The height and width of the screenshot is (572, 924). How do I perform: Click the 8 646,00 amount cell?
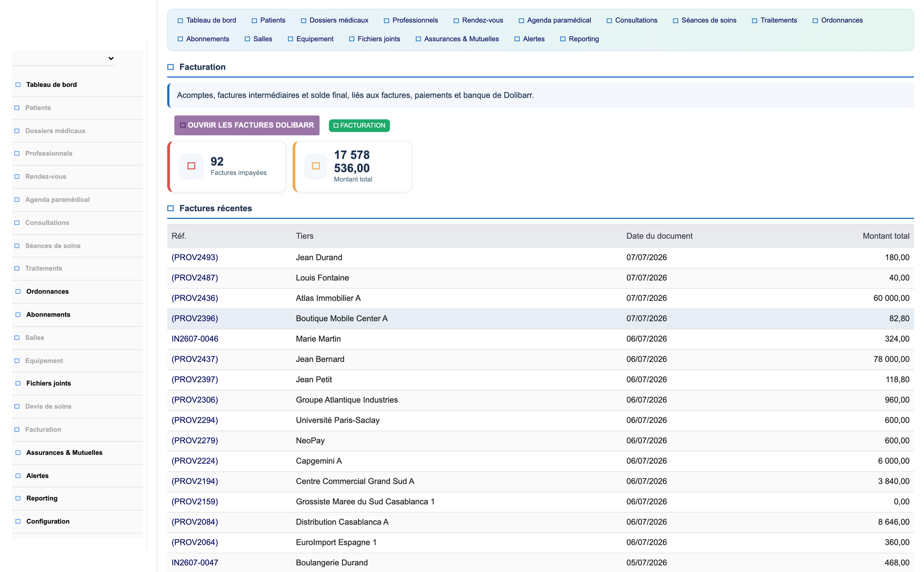click(x=894, y=522)
